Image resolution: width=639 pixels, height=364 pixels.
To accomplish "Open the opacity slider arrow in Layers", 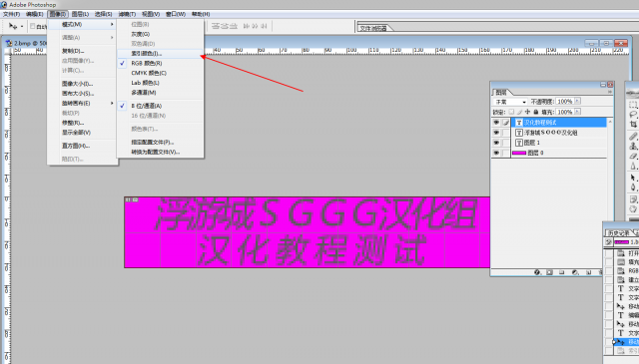I will click(x=577, y=101).
